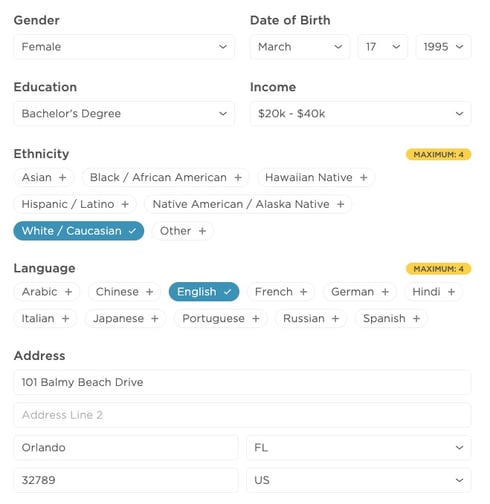Click the plus icon on Asian chip

click(62, 178)
